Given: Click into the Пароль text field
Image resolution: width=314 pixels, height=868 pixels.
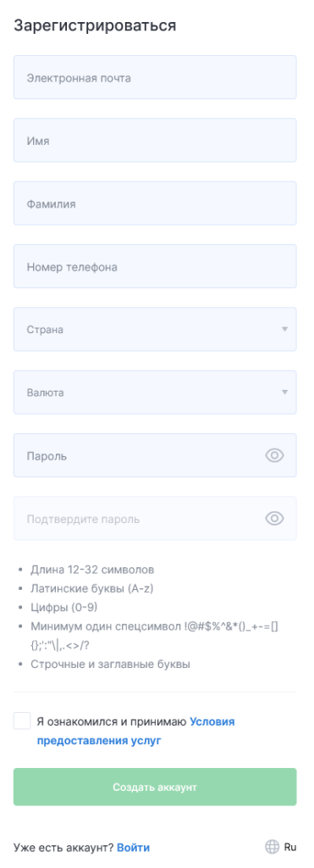Looking at the screenshot, I should coord(138,455).
